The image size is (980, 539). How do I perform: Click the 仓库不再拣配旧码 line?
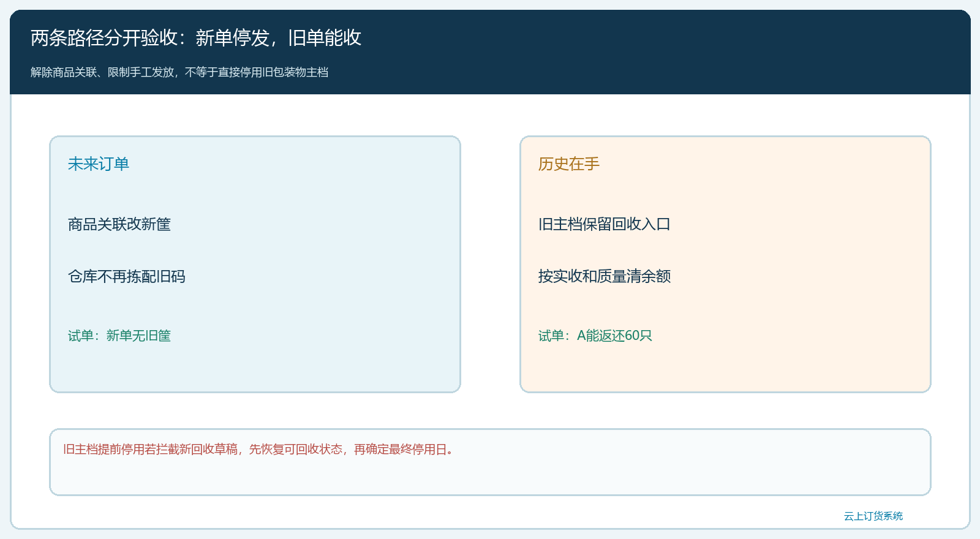point(127,276)
